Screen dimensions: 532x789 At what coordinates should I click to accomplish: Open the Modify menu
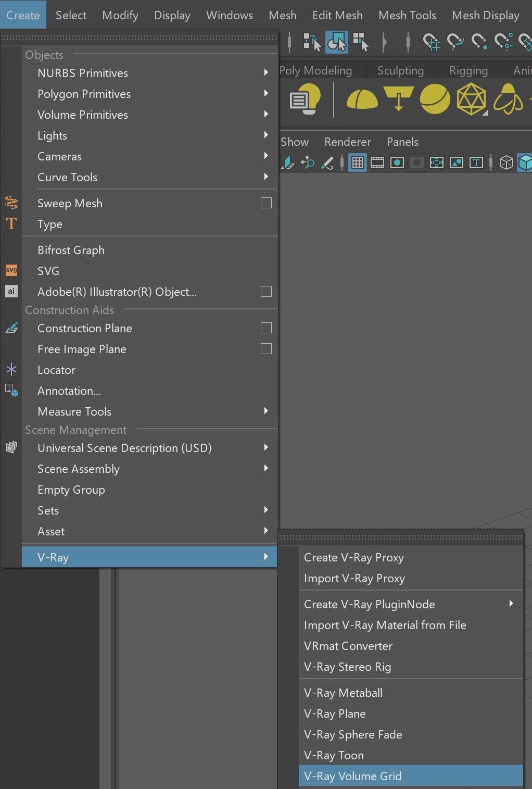coord(120,15)
